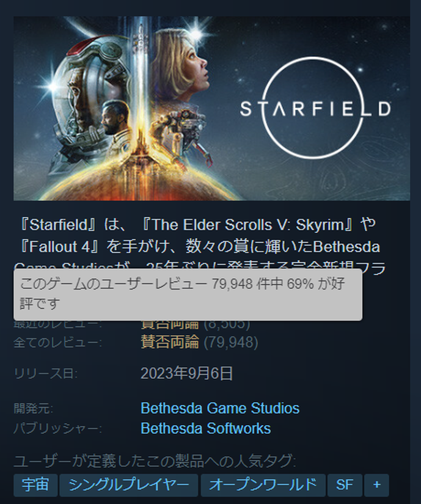Screen dimensions: 421x504
Task: Click the 全てのレビュー label
Action: [x=57, y=342]
